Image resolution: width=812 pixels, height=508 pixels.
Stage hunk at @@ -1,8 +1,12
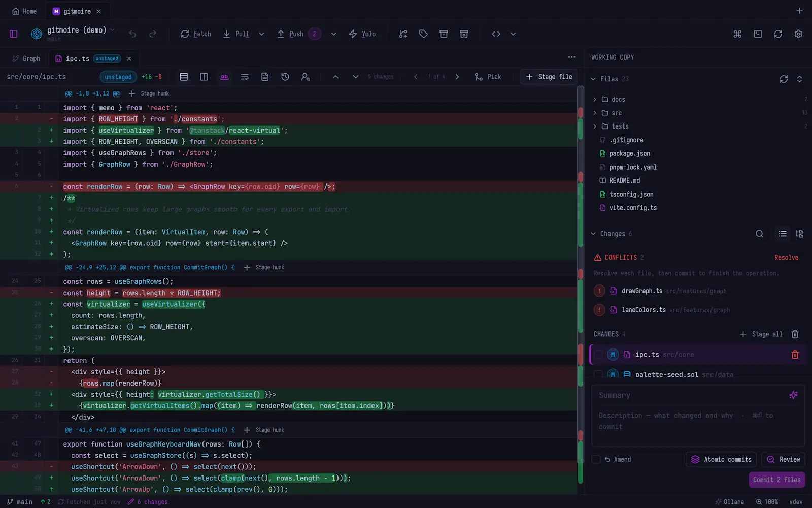[149, 93]
